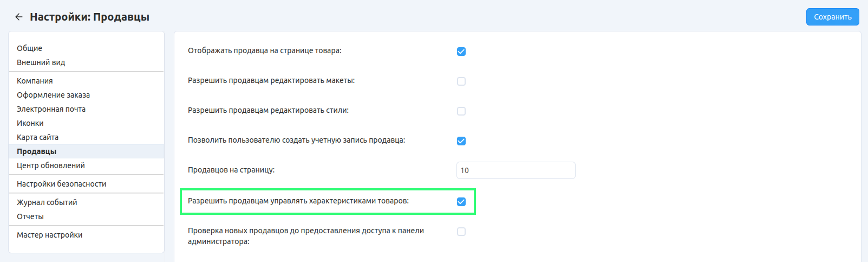This screenshot has width=868, height=262.
Task: Go to Настройки безопасности
Action: point(61,184)
